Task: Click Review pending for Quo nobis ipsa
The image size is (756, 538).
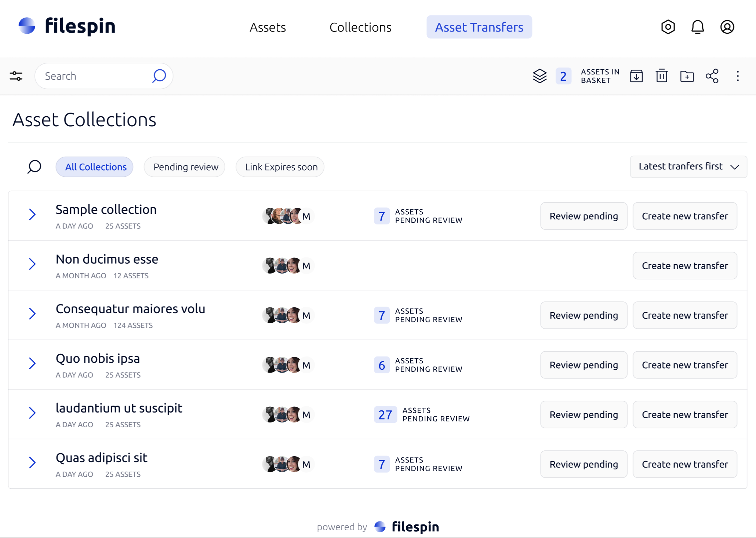Action: (x=584, y=365)
